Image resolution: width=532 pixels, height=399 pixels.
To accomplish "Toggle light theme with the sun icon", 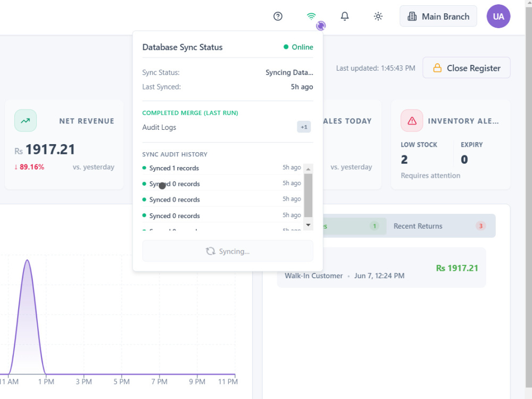I will coord(378,16).
